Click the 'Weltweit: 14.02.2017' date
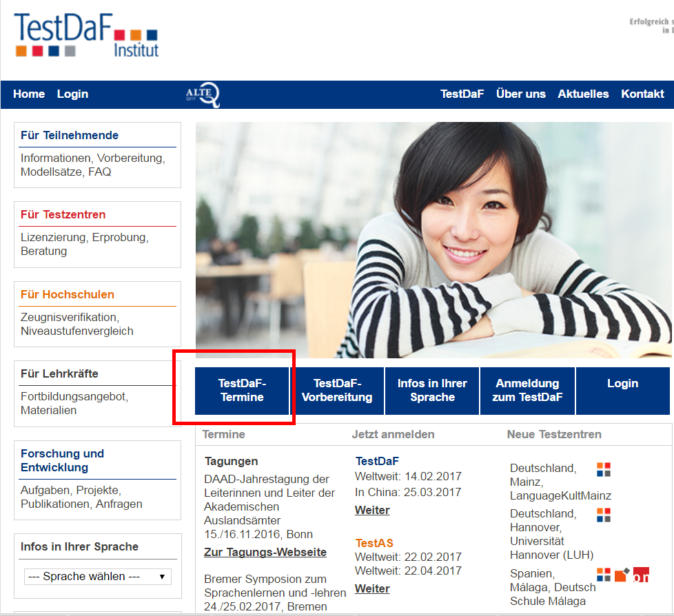This screenshot has width=674, height=616. coord(409,477)
